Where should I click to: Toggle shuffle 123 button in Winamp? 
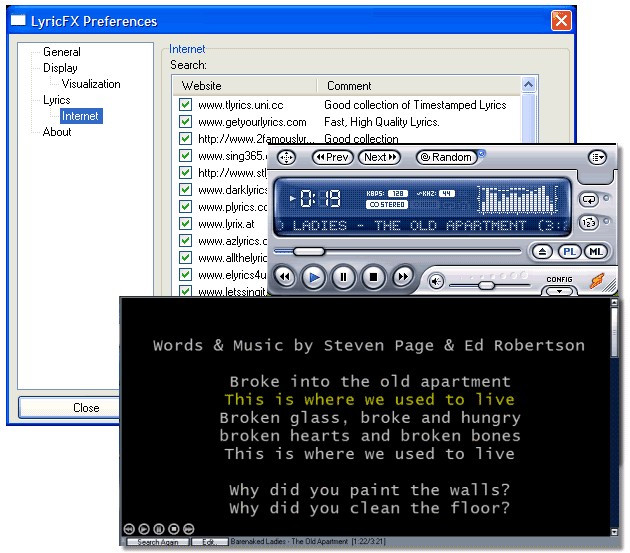[589, 222]
